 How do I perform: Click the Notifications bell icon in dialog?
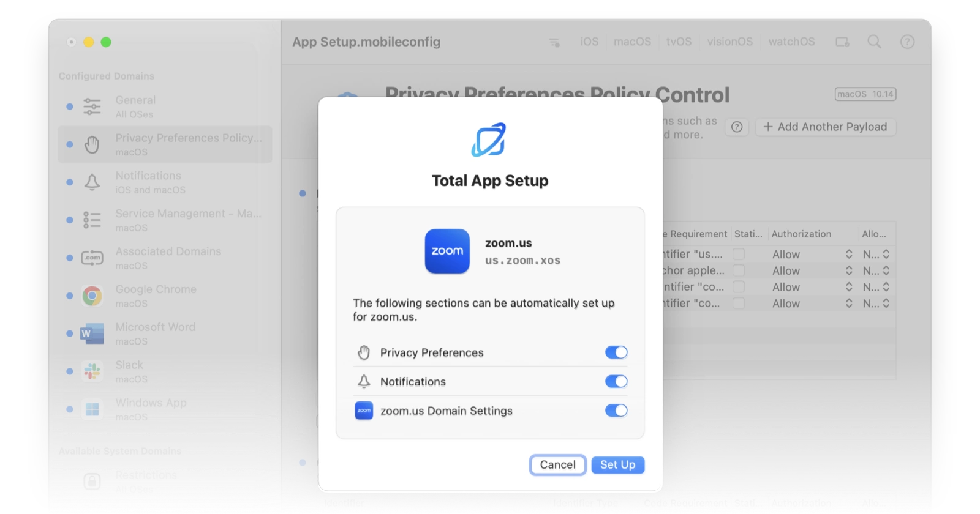point(364,382)
